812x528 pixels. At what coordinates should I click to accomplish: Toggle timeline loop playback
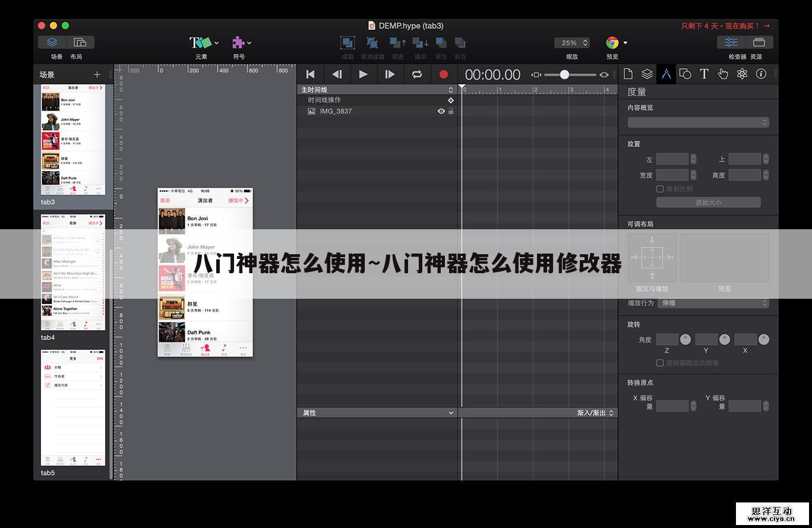(x=417, y=74)
